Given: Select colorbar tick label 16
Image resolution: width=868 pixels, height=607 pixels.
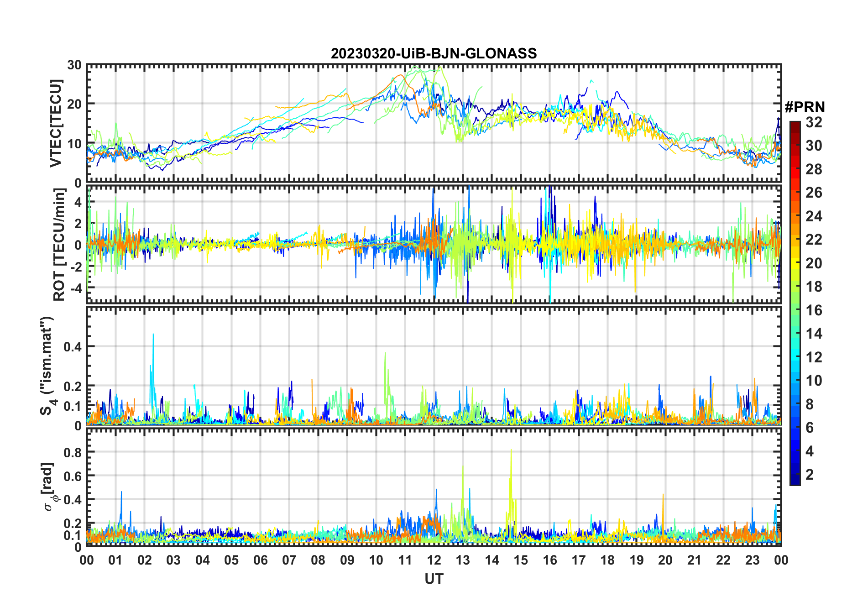Looking at the screenshot, I should pyautogui.click(x=814, y=310).
